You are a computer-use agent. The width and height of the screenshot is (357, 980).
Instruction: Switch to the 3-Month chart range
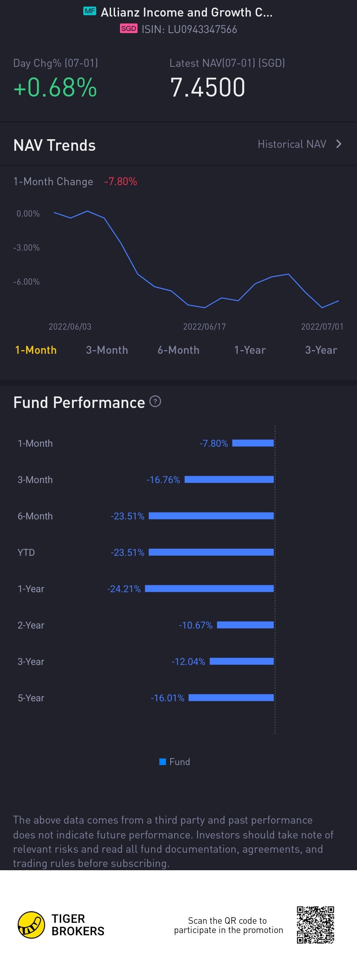(x=107, y=350)
